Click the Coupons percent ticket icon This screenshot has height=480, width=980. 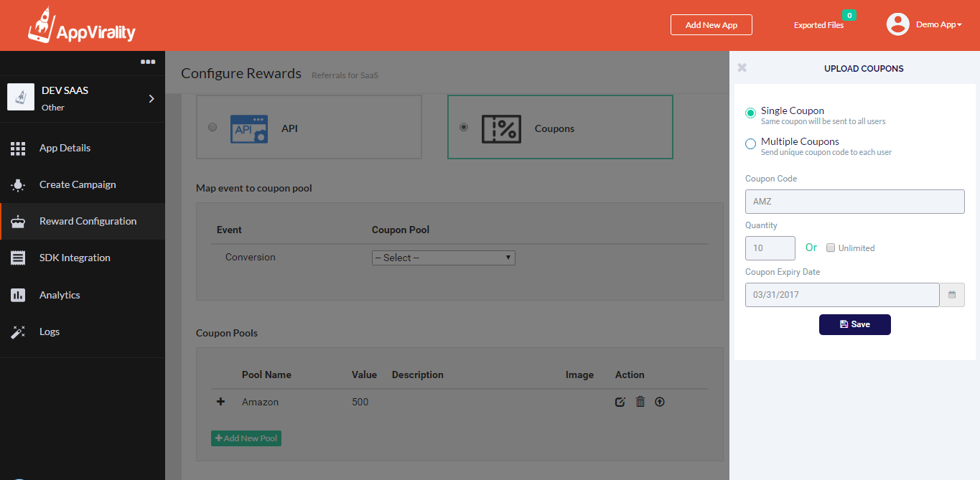500,129
